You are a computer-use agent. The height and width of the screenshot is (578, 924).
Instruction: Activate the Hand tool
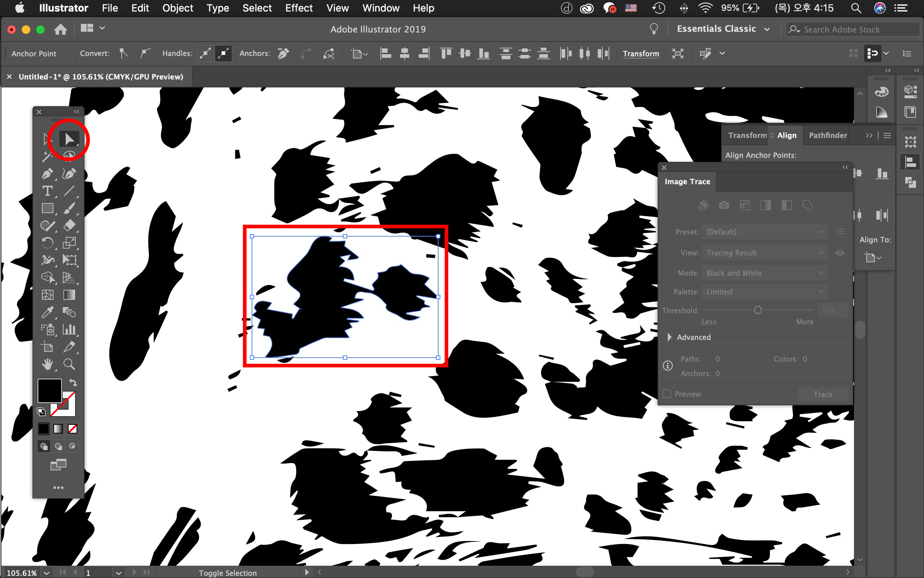[x=47, y=364]
